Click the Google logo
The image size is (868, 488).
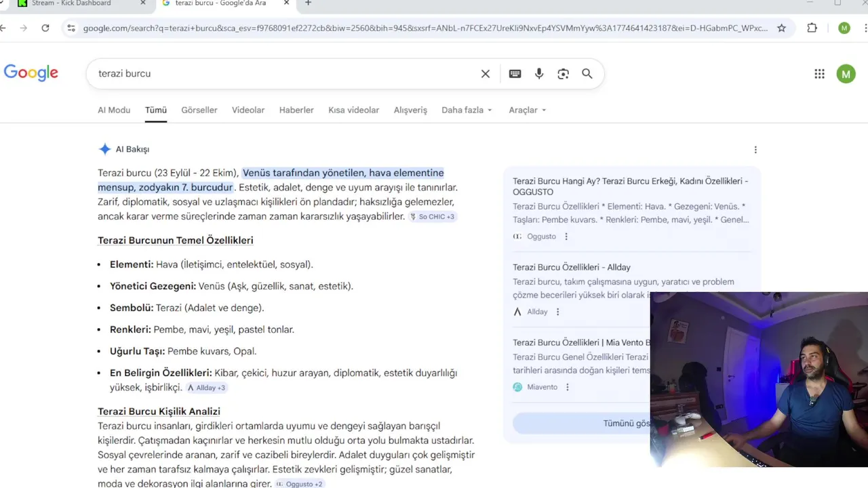[x=31, y=73]
